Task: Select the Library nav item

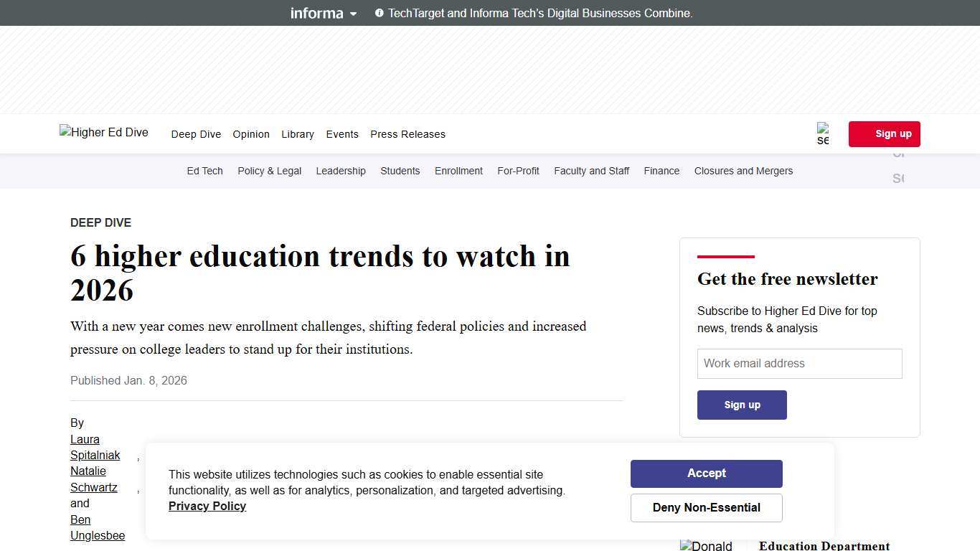Action: point(297,134)
